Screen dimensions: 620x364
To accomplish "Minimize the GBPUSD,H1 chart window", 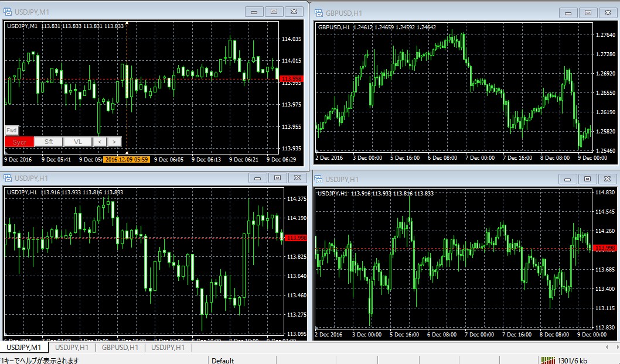I will click(568, 13).
